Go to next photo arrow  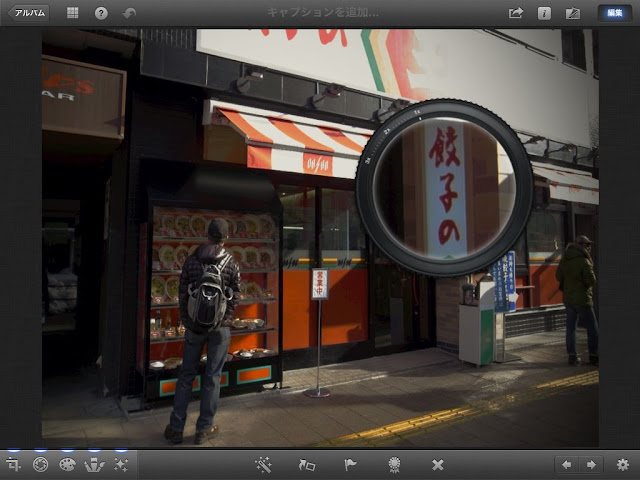pos(591,464)
